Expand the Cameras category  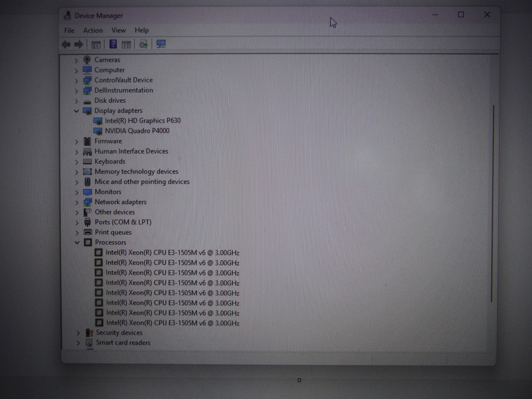click(76, 61)
